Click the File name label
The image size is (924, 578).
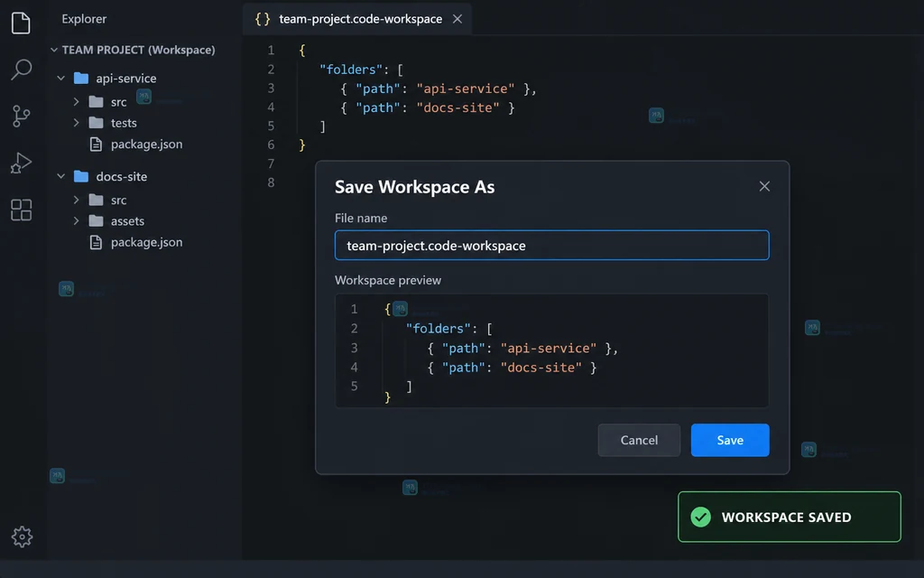click(x=361, y=219)
